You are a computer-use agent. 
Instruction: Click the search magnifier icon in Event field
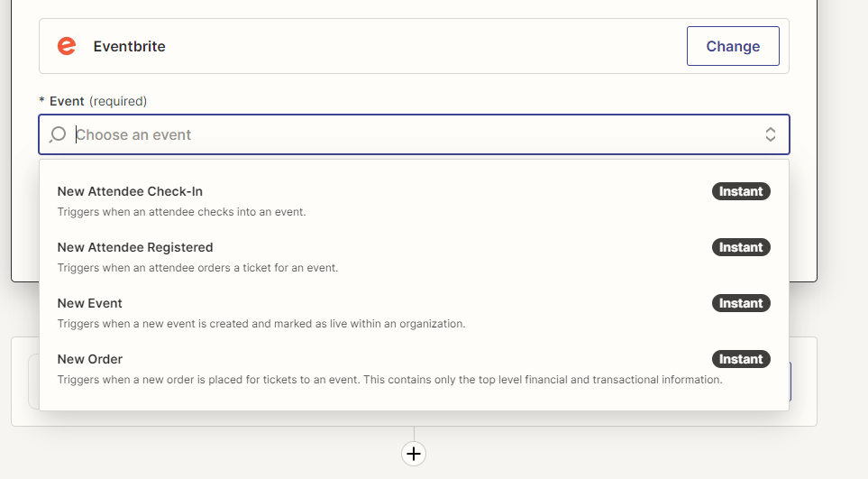tap(58, 134)
